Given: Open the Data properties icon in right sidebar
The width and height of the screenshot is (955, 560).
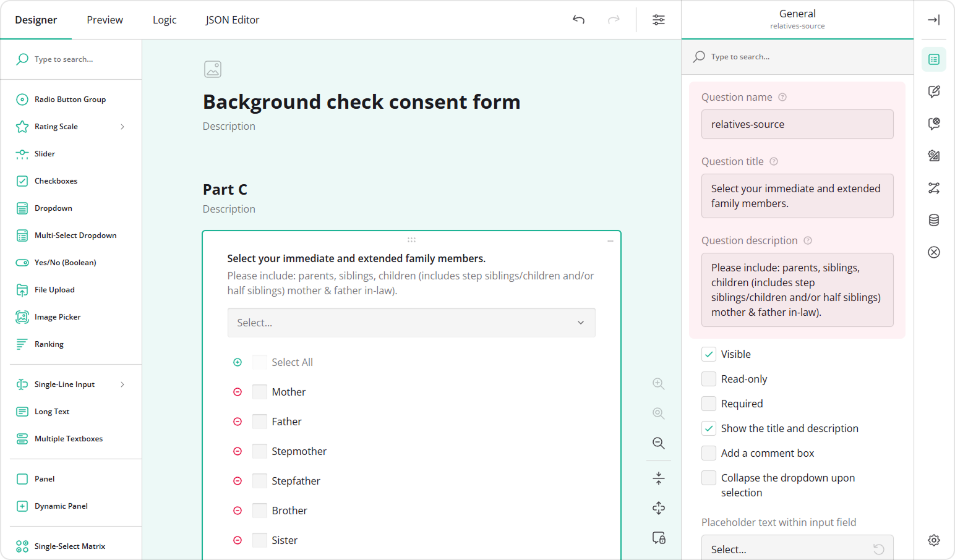Looking at the screenshot, I should (934, 220).
